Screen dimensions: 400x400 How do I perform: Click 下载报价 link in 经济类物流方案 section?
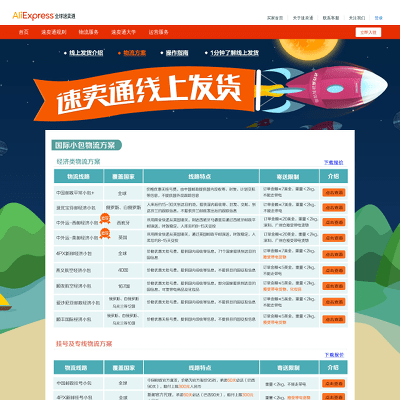tap(334, 162)
